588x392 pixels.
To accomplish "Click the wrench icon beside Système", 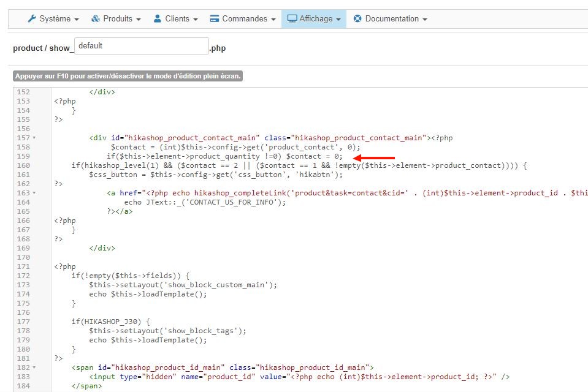I will tap(32, 19).
